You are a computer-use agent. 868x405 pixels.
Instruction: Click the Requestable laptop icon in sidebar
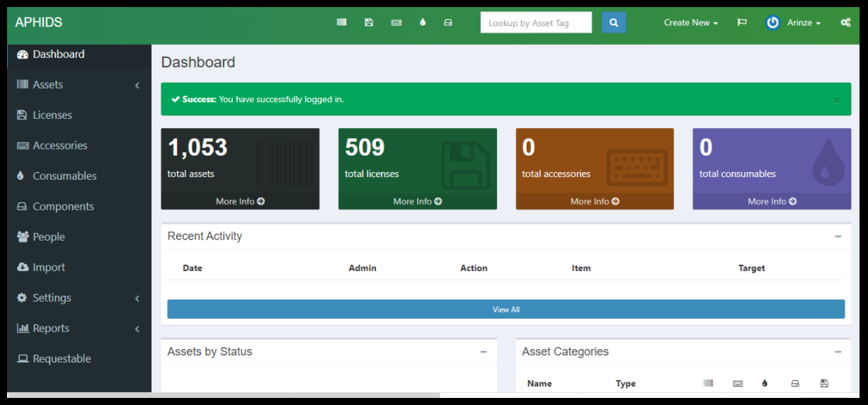click(23, 359)
